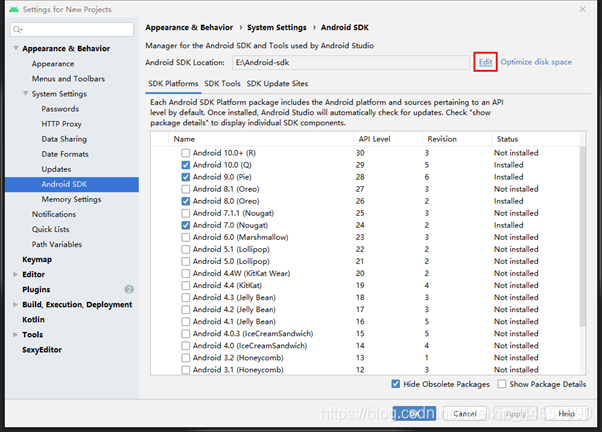The image size is (602, 432).
Task: Select Passwords in the settings tree
Action: [x=60, y=109]
